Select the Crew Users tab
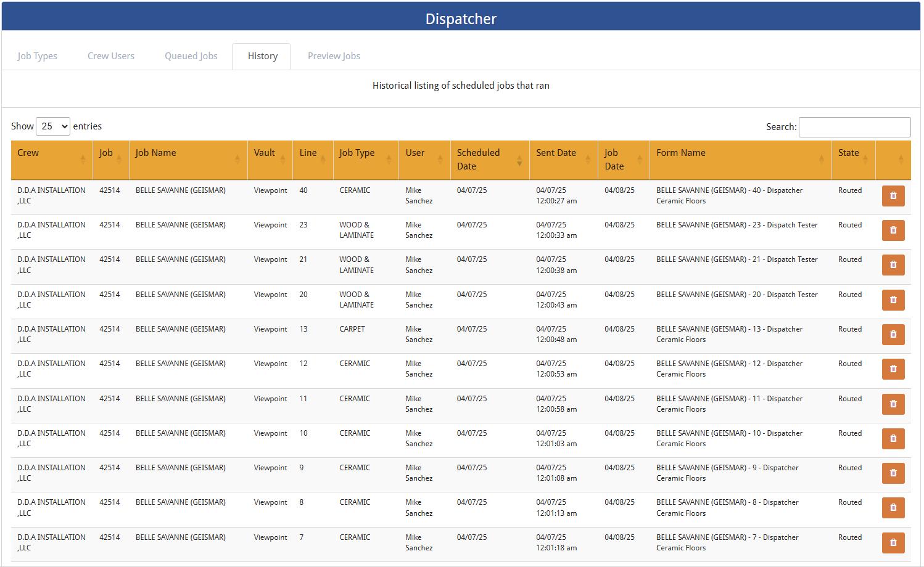 click(x=110, y=55)
